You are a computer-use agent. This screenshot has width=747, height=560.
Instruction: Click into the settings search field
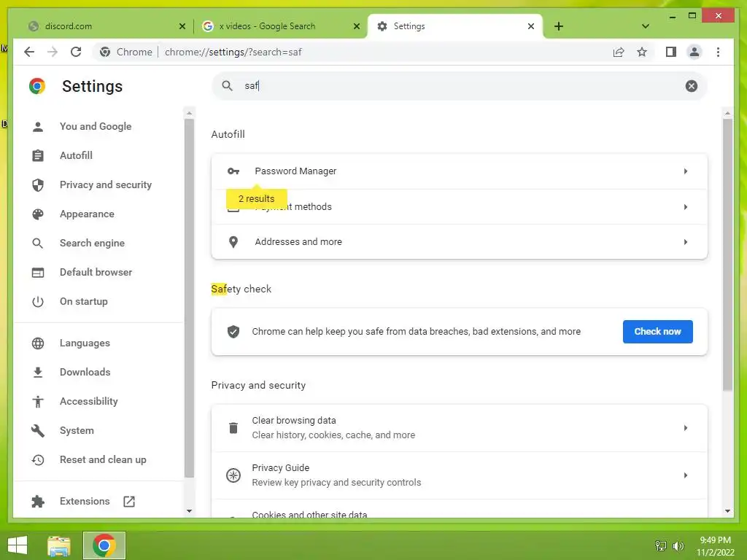coord(460,86)
